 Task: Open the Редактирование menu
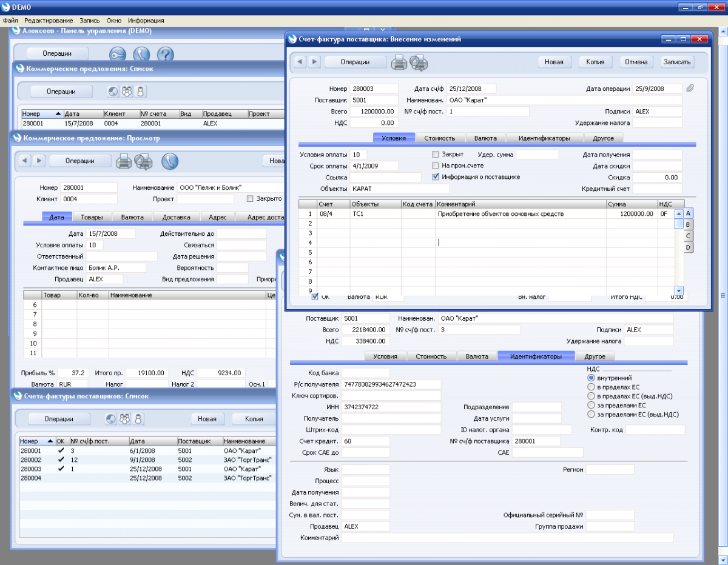point(49,21)
